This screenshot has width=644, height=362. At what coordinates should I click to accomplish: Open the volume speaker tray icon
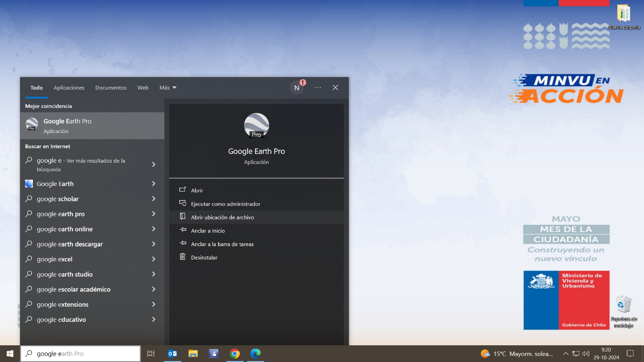click(586, 354)
